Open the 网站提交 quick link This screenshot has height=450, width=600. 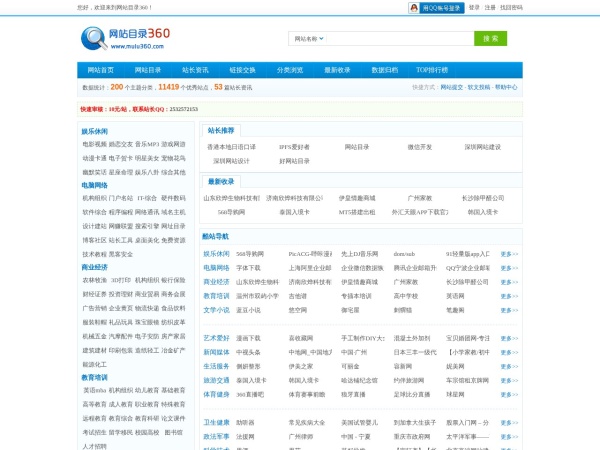451,87
